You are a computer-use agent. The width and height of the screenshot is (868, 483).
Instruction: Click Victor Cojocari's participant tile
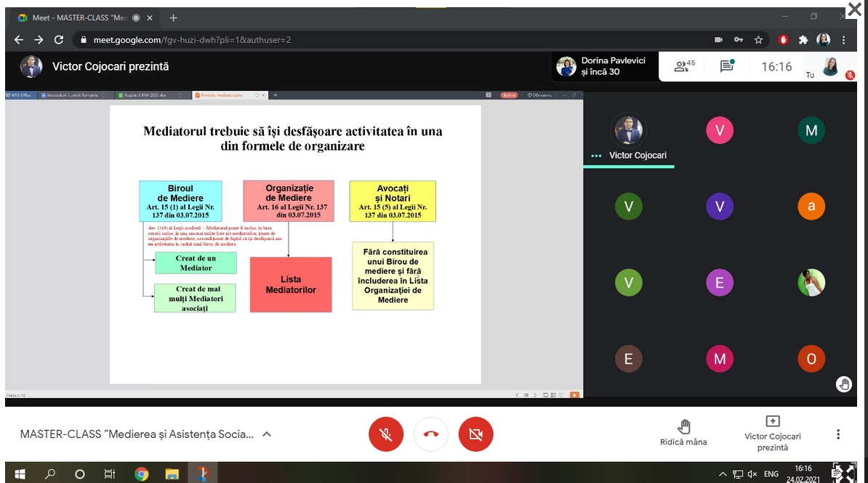pos(628,135)
